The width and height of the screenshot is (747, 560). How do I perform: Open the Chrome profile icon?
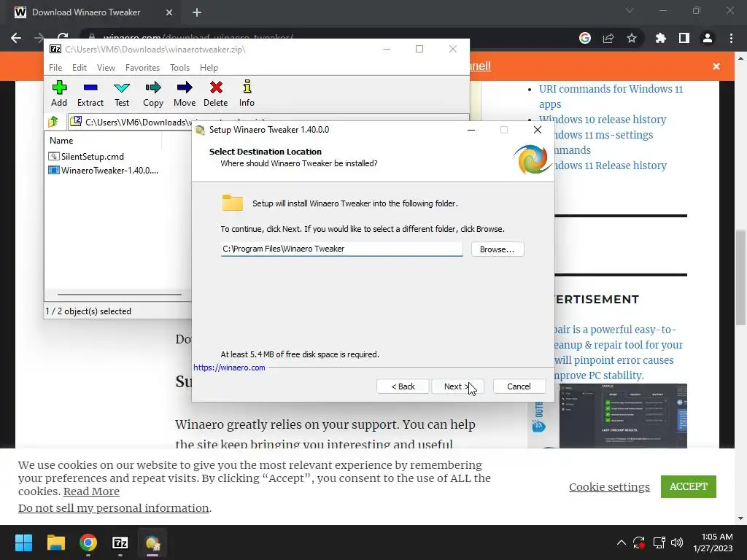(x=708, y=38)
